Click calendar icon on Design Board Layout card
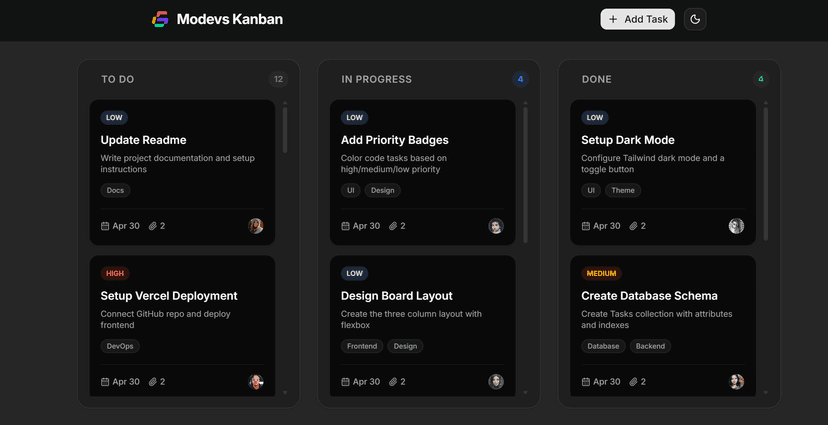 [x=345, y=382]
